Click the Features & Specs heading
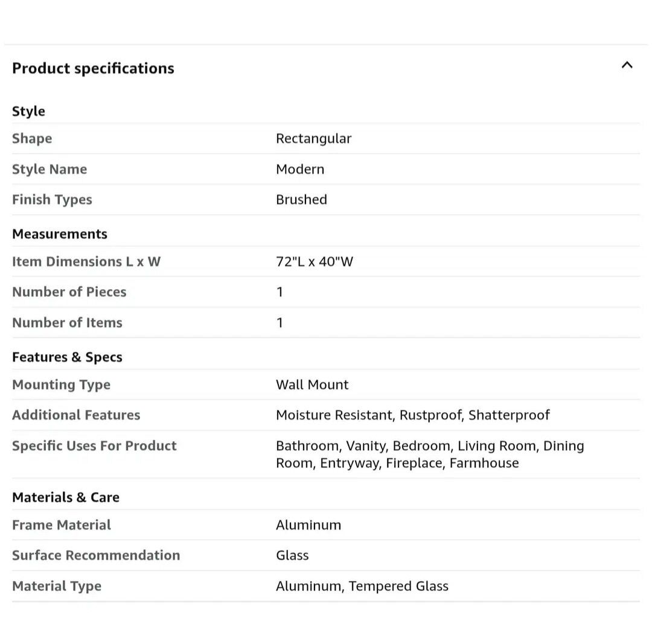Viewport: 652px width, 644px height. (67, 357)
